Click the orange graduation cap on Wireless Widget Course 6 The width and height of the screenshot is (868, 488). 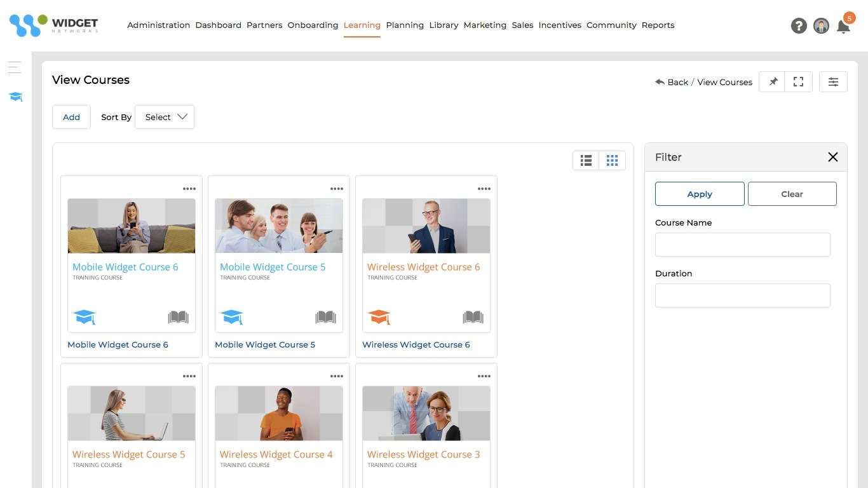pyautogui.click(x=379, y=317)
